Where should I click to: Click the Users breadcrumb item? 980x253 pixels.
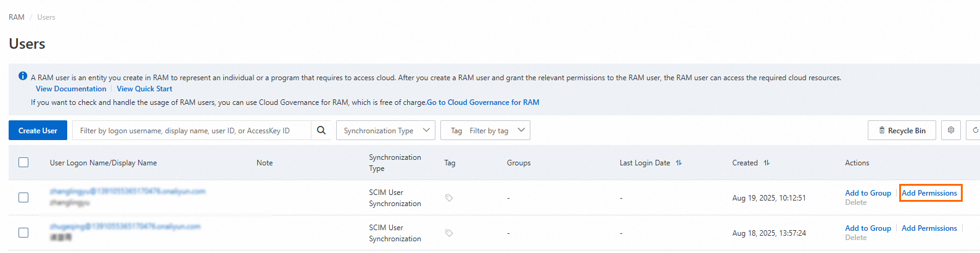click(x=46, y=17)
